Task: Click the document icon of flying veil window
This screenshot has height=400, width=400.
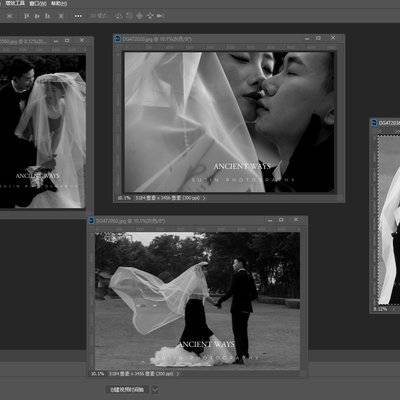Action: pos(92,220)
